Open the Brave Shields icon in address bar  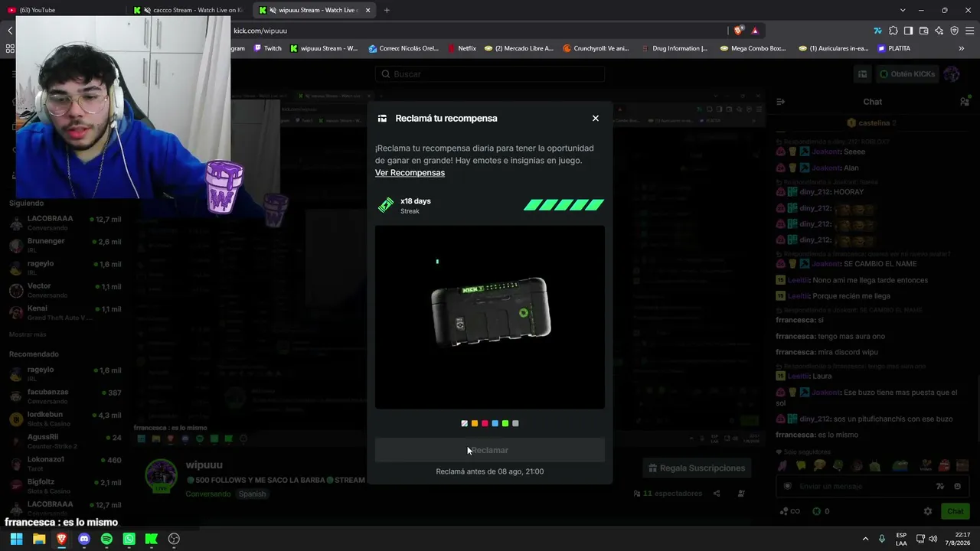738,31
